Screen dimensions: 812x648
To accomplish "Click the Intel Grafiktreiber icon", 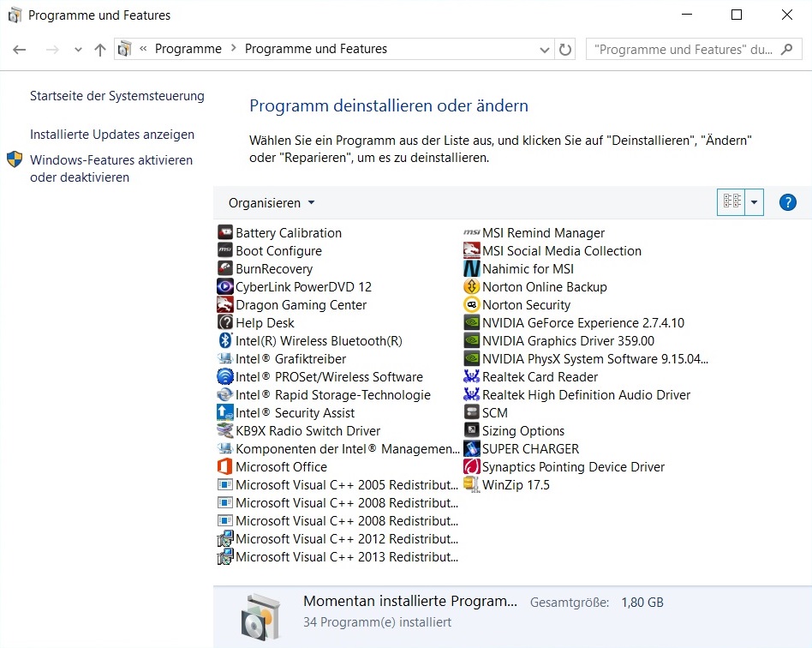I will (224, 358).
